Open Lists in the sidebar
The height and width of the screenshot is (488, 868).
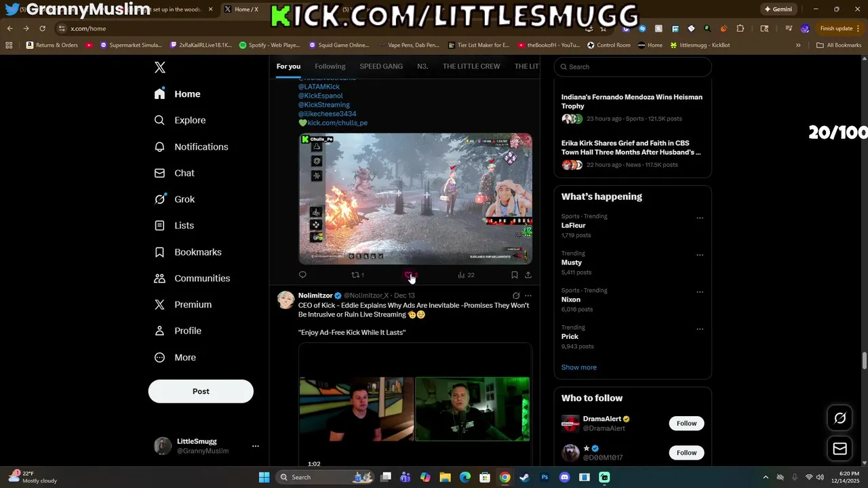[x=175, y=226]
